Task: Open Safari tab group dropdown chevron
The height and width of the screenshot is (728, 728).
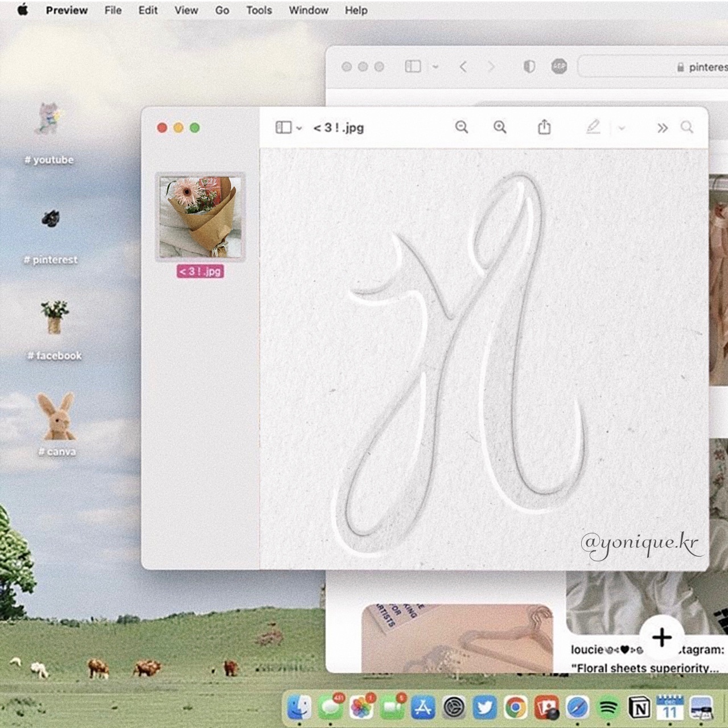Action: click(x=435, y=67)
